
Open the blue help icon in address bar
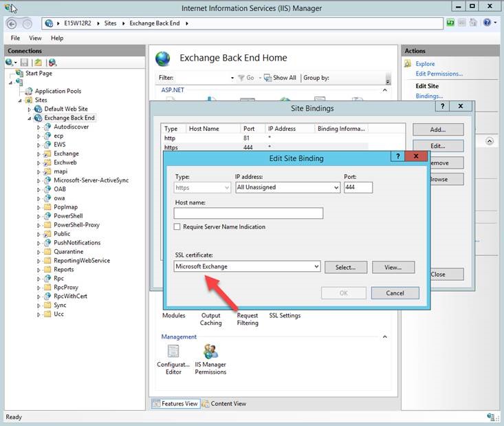pyautogui.click(x=487, y=23)
